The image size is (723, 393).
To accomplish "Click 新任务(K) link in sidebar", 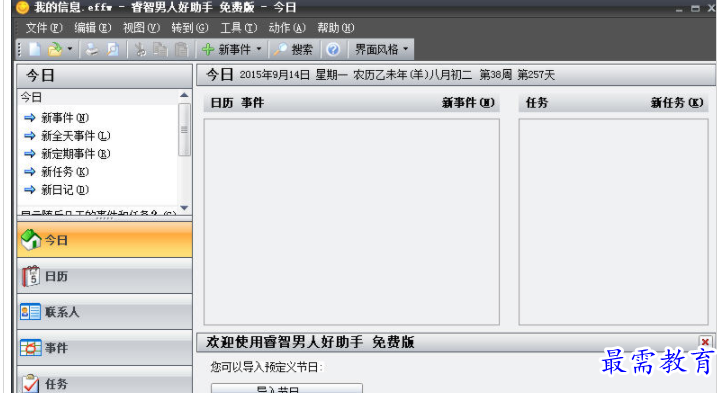I will click(x=65, y=172).
